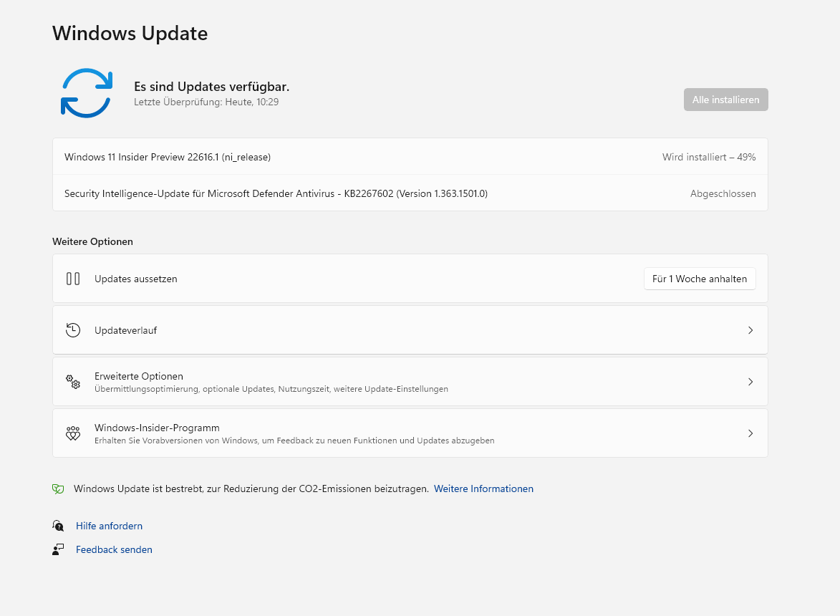Viewport: 840px width, 616px height.
Task: Open the Weitere Informationen link
Action: click(x=483, y=489)
